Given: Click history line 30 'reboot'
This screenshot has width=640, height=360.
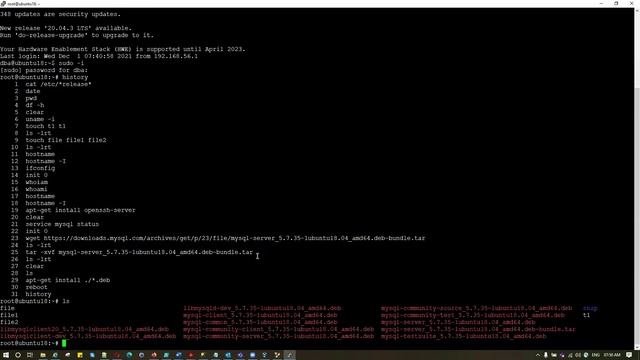Looking at the screenshot, I should point(36,287).
